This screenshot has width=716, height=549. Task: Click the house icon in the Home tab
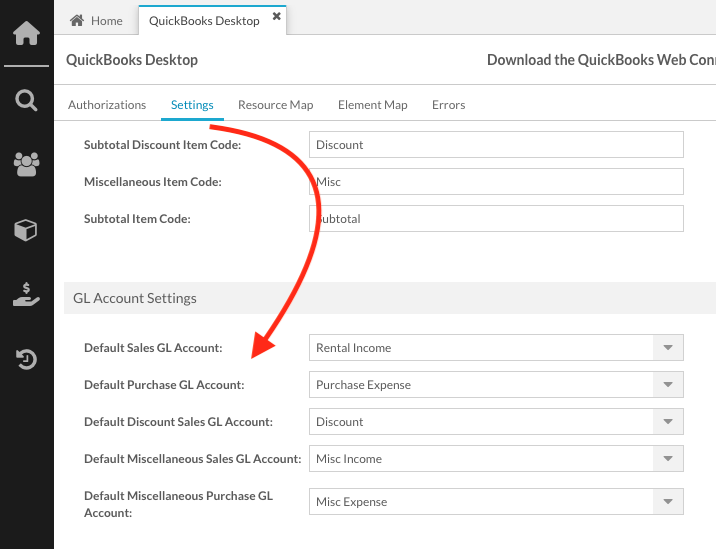tap(77, 21)
